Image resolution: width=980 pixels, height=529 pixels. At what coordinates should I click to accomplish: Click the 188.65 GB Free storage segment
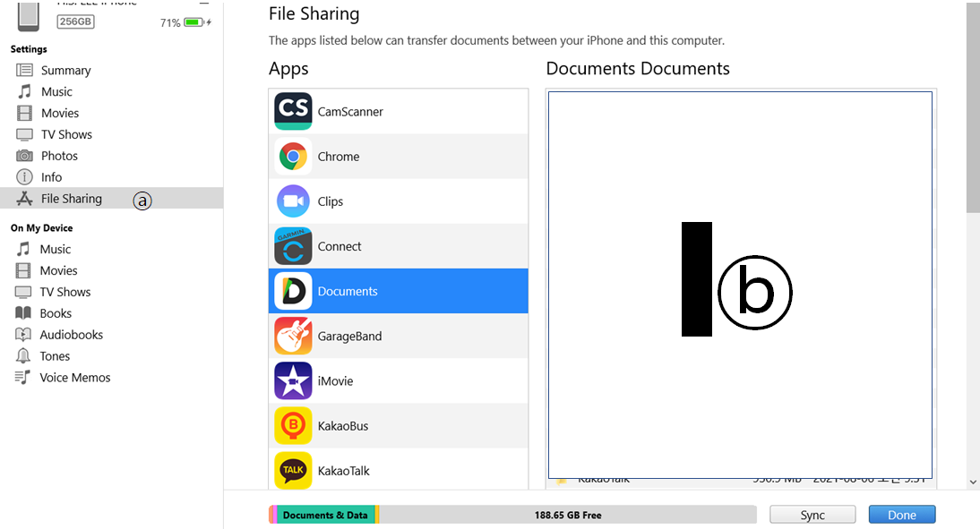click(x=568, y=515)
